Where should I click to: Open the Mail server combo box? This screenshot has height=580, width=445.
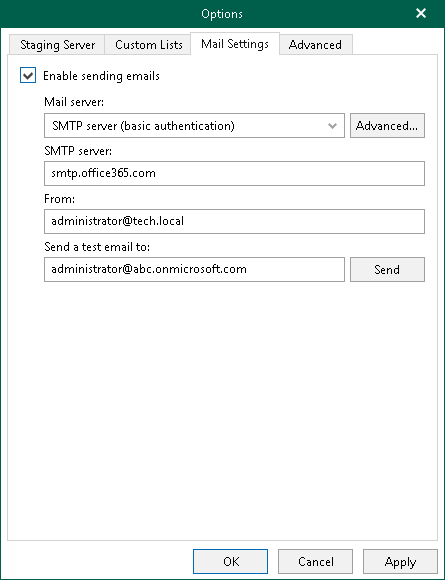tap(195, 126)
